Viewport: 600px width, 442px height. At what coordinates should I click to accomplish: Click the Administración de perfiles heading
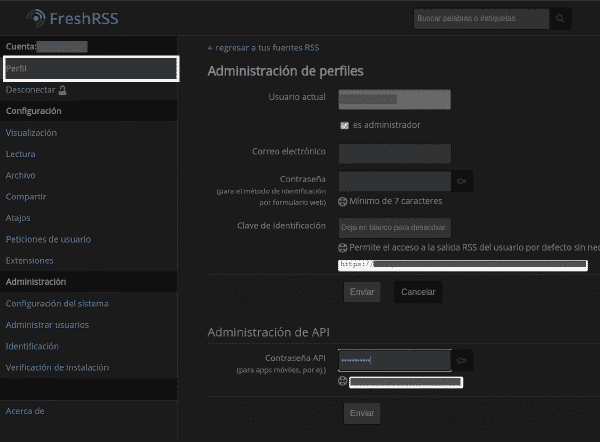285,71
